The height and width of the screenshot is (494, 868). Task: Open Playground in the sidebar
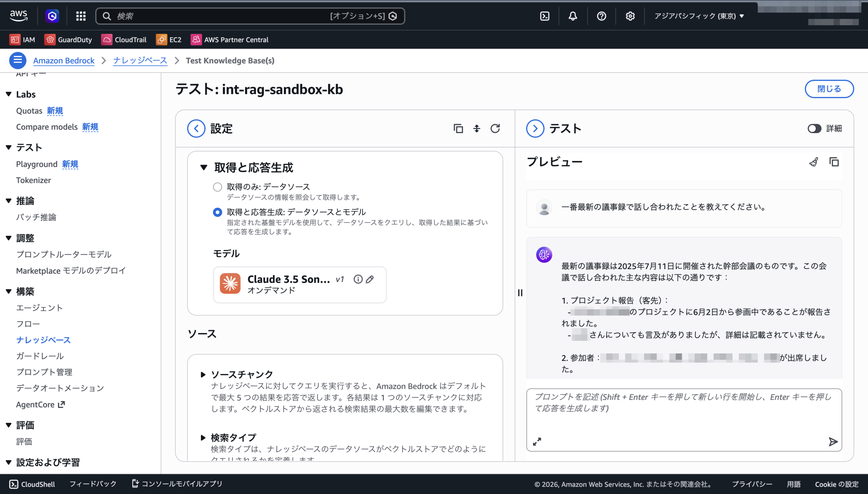(x=37, y=164)
